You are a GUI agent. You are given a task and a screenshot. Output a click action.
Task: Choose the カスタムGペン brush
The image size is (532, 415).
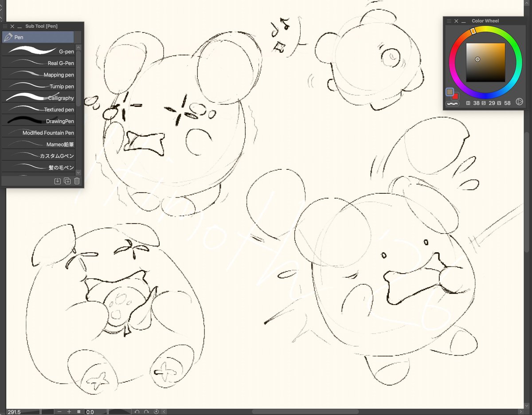click(x=39, y=155)
